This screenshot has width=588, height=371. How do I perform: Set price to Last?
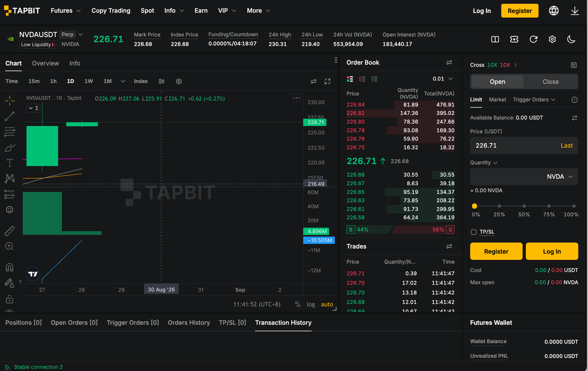pos(567,145)
